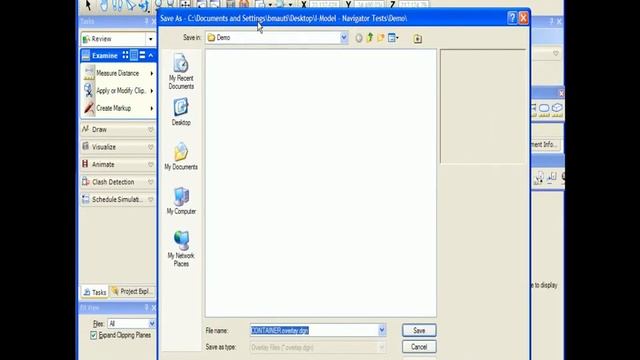
Task: Click the go back navigation icon
Action: pos(358,38)
